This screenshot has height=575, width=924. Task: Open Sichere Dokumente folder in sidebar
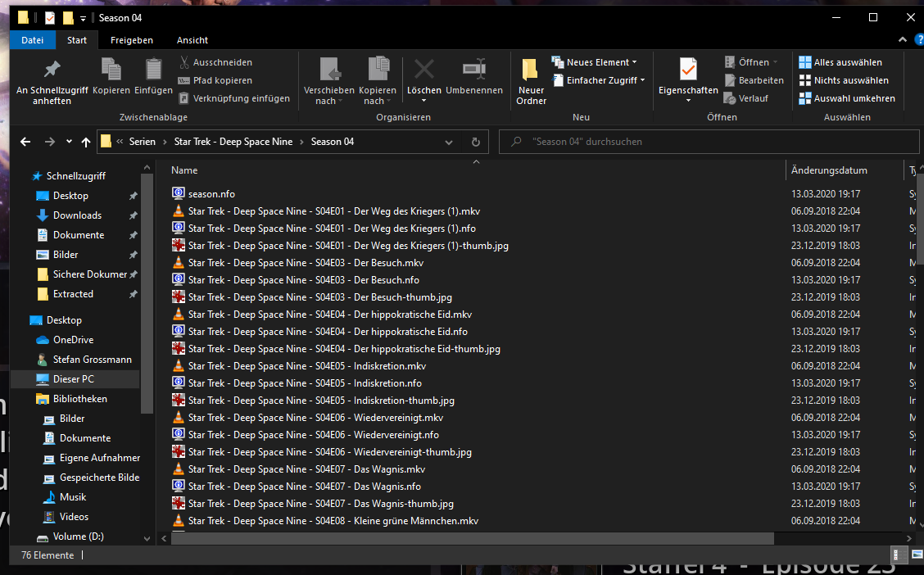click(89, 274)
